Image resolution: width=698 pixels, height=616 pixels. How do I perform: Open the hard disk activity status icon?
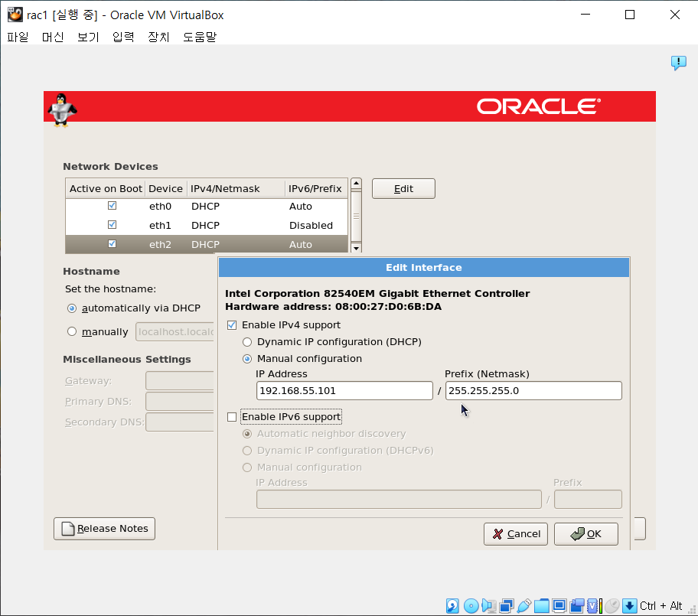[x=452, y=606]
